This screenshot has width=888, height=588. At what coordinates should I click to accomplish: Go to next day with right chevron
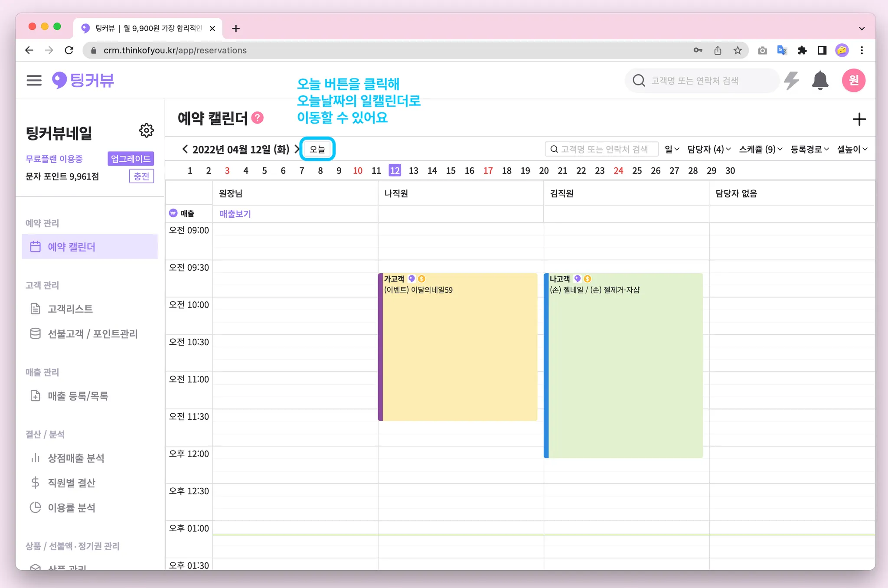coord(297,149)
